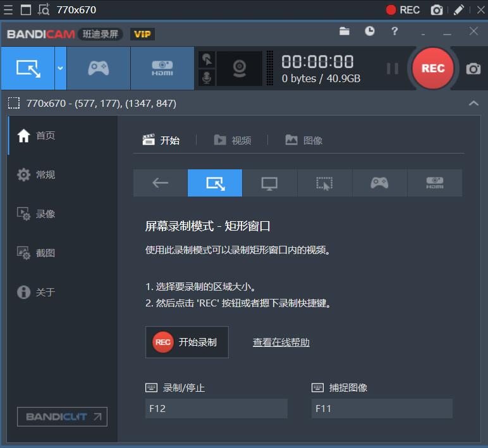The width and height of the screenshot is (488, 448).
Task: Select the rectangle window mode tile
Action: (x=215, y=183)
